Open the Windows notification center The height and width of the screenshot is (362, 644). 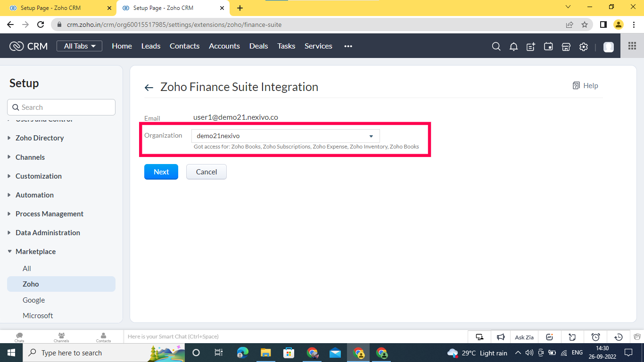628,353
